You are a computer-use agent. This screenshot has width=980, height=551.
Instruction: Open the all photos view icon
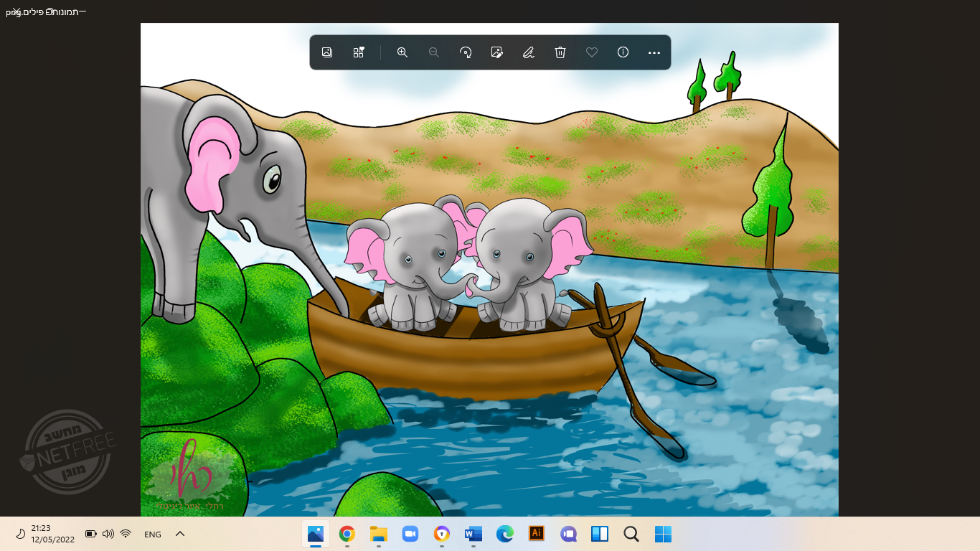click(327, 52)
